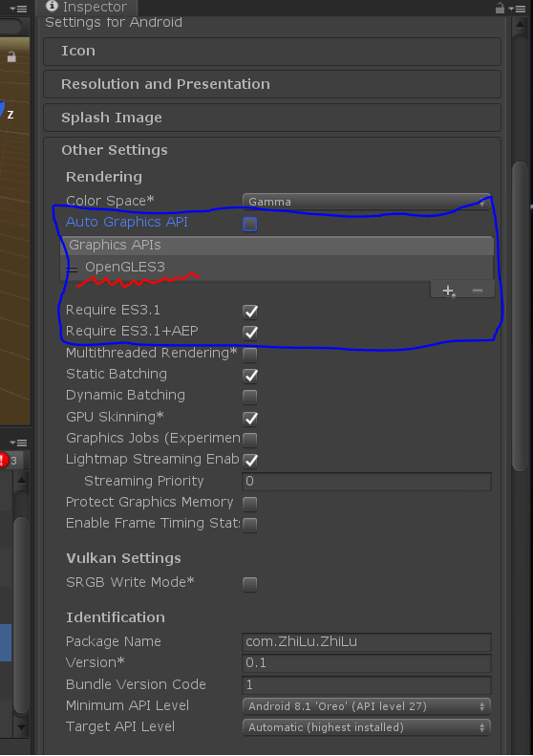
Task: Uncheck Require ES3.1+AEP
Action: pyautogui.click(x=250, y=333)
